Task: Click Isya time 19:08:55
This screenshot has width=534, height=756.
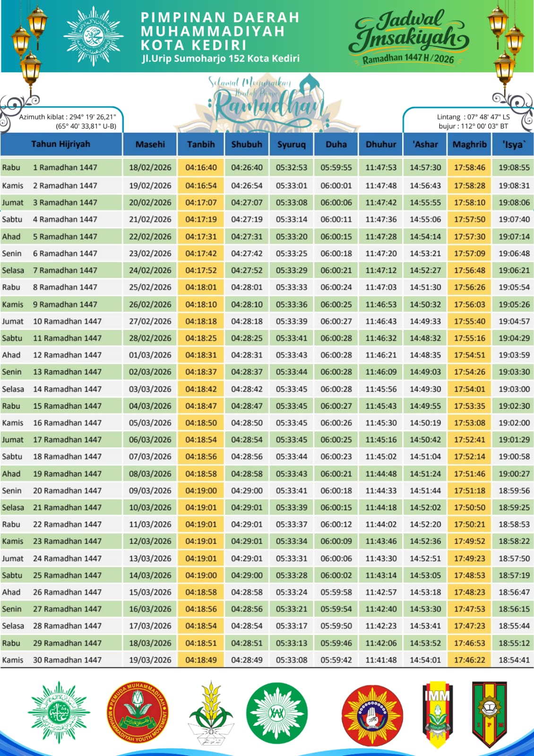Action: [514, 168]
